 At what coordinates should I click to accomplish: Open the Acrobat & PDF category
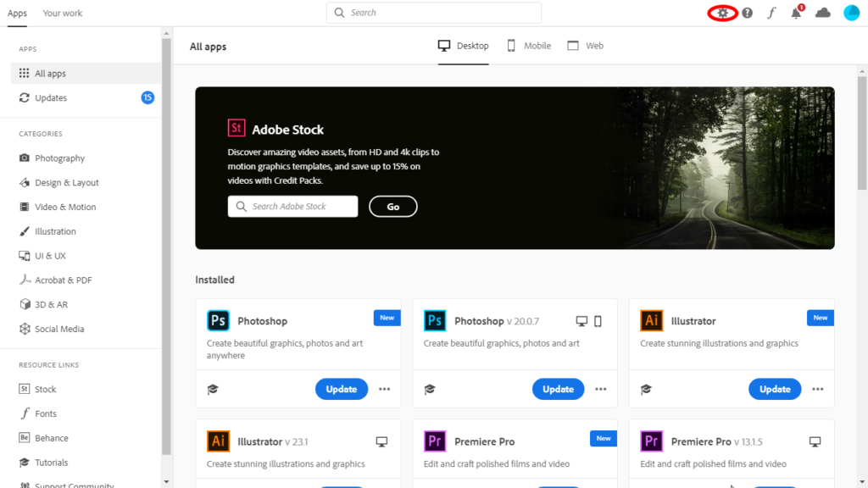(55, 280)
